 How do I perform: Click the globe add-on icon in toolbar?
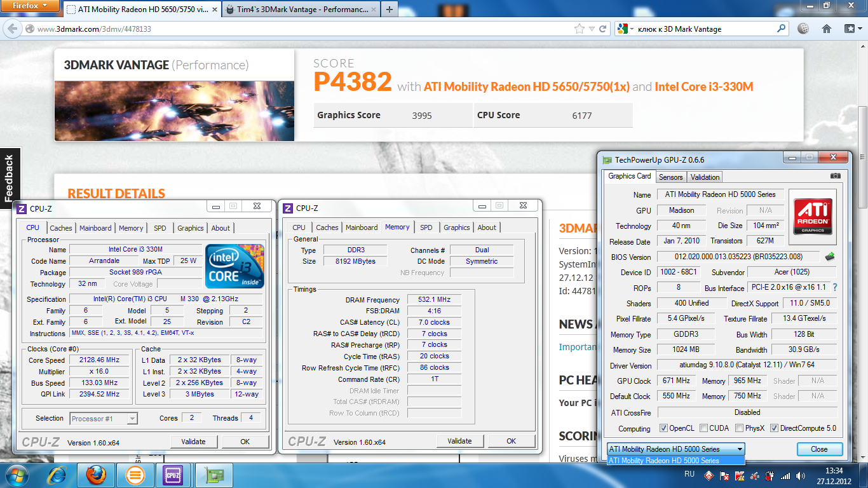tap(803, 29)
